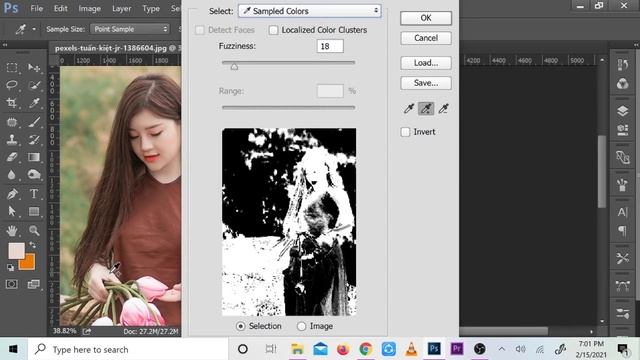640x360 pixels.
Task: Open the Type menu
Action: (x=151, y=8)
